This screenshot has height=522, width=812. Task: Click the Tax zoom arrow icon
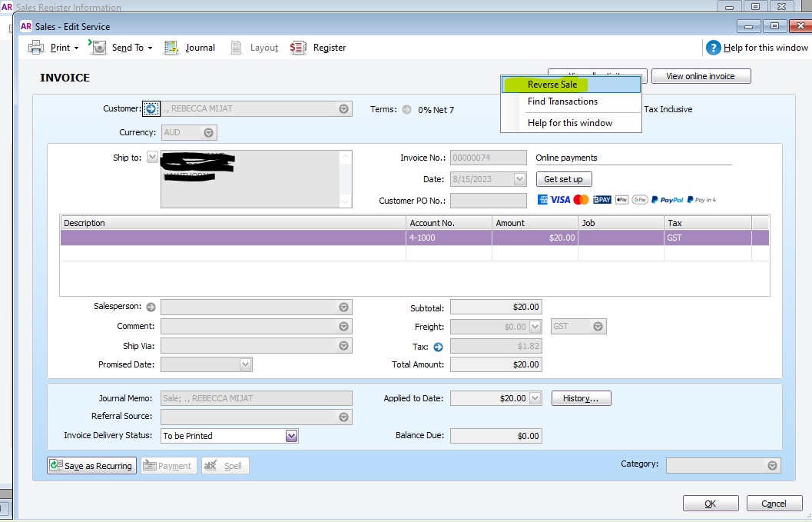tap(439, 347)
